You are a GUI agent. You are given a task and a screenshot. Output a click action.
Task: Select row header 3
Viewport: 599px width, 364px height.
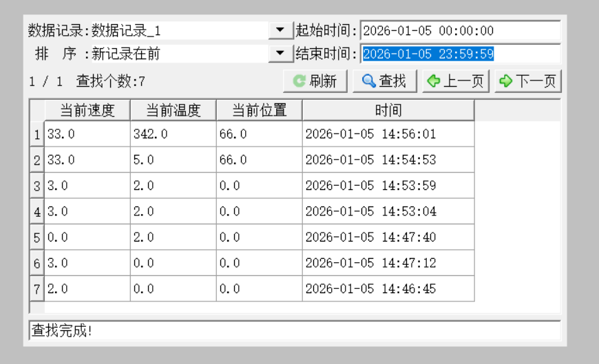point(37,186)
